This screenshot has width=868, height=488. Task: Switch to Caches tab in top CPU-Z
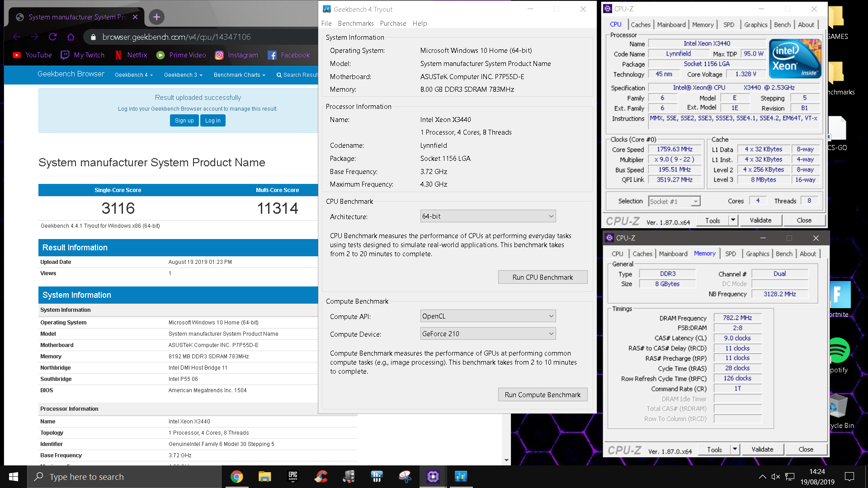[x=641, y=25]
